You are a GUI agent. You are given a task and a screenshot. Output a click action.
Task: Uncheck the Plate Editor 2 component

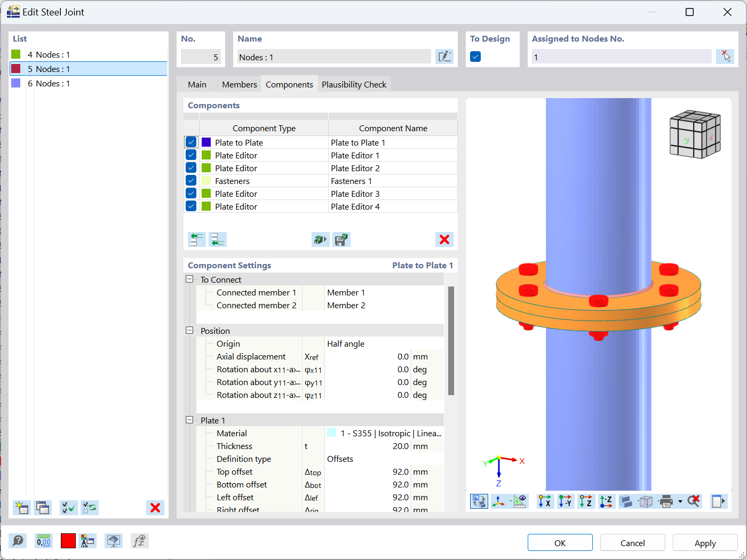(x=191, y=167)
